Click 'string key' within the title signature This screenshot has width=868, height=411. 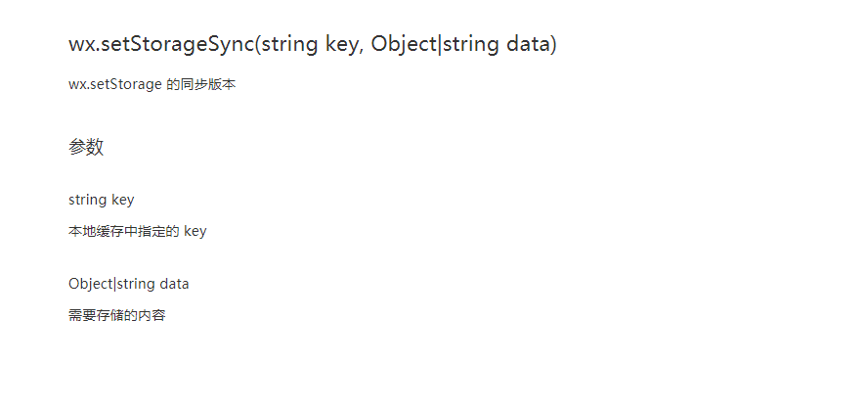click(x=310, y=44)
